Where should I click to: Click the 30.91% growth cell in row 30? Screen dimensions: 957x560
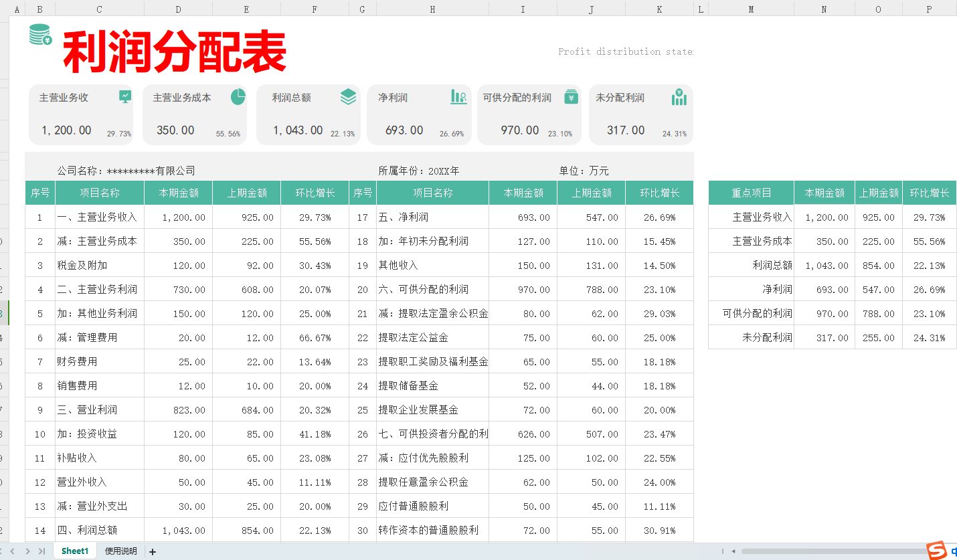659,531
